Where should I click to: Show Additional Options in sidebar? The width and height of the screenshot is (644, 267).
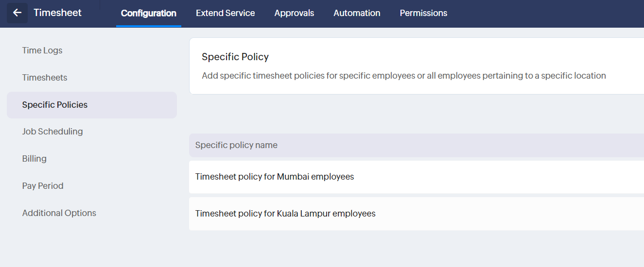coord(59,213)
